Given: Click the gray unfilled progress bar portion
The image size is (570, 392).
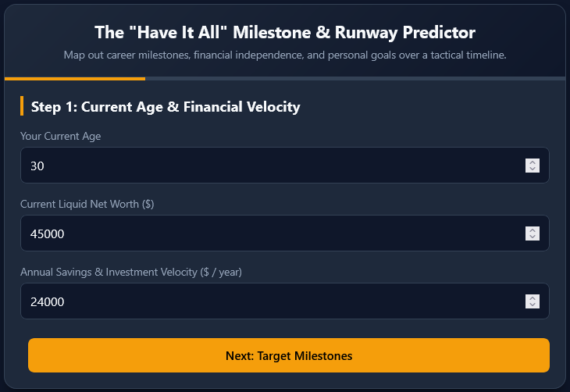Looking at the screenshot, I should click(355, 79).
